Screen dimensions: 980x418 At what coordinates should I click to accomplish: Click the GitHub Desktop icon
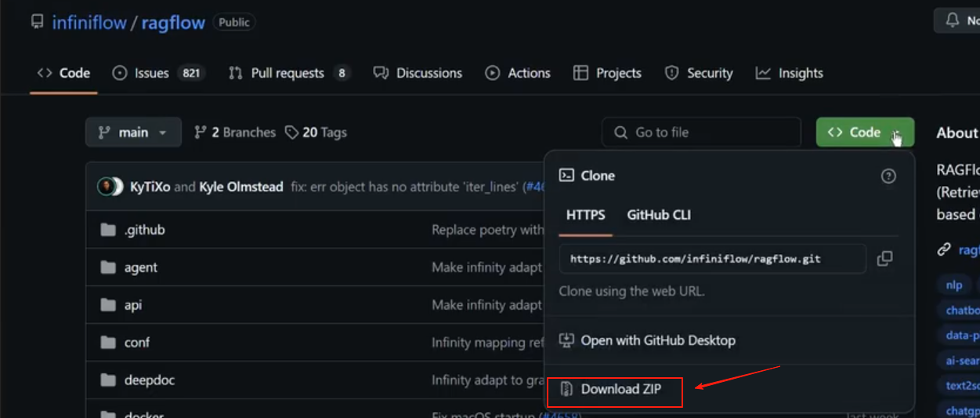pyautogui.click(x=566, y=340)
